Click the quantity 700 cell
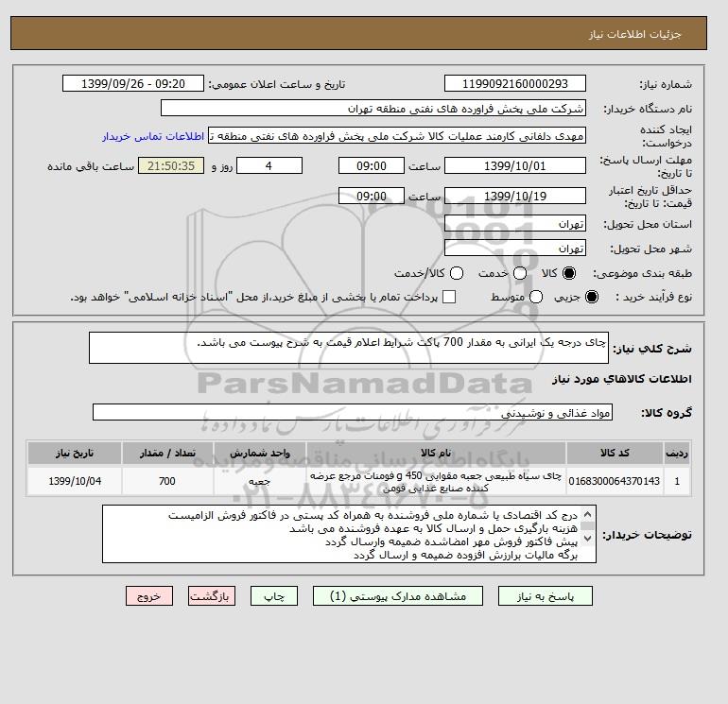Image resolution: width=728 pixels, height=704 pixels. point(167,481)
